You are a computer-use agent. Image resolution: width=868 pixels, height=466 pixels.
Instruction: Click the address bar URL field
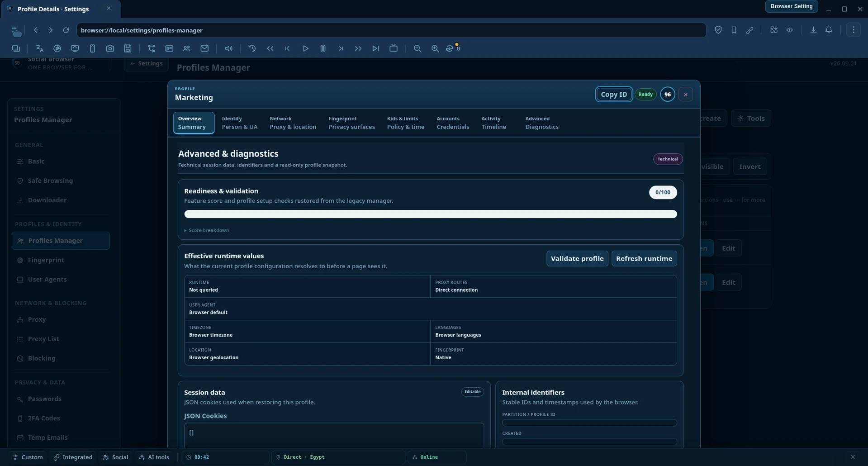[391, 30]
